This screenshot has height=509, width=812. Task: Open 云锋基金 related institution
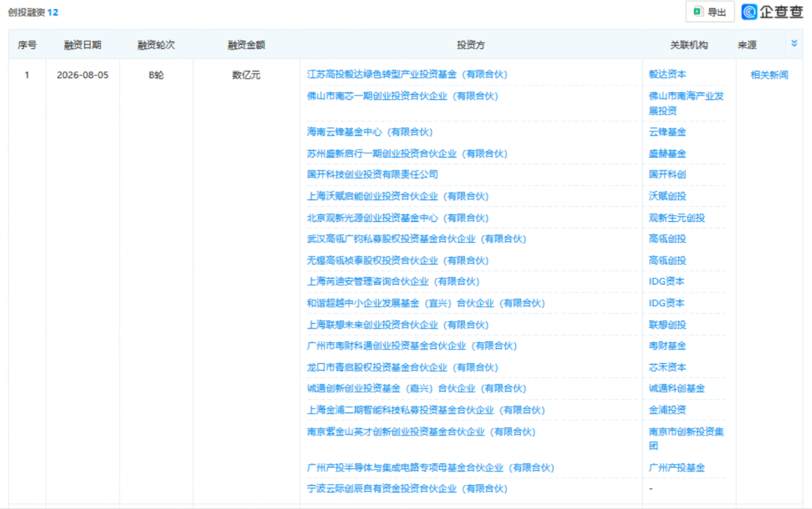[x=667, y=132]
